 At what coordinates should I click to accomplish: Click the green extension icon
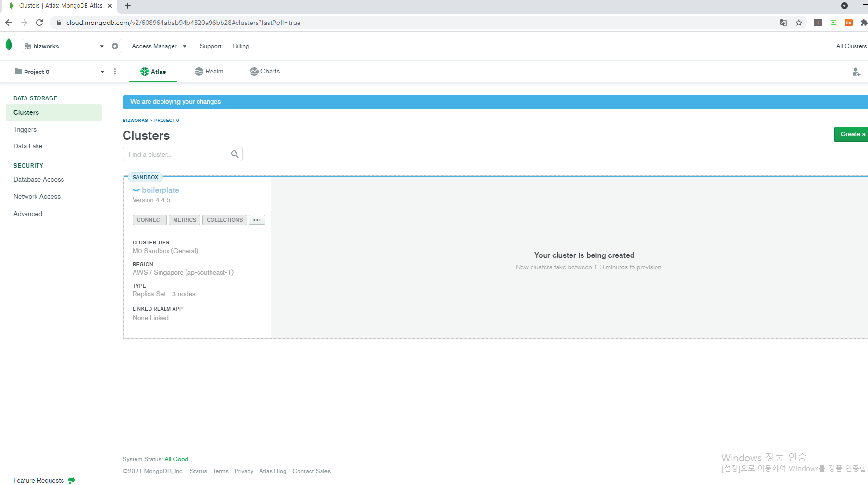833,23
